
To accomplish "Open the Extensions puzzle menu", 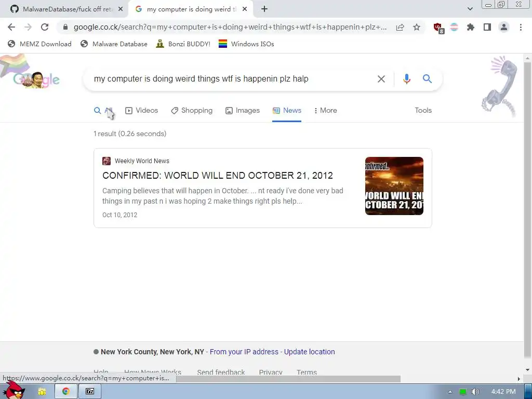I will pos(471,27).
